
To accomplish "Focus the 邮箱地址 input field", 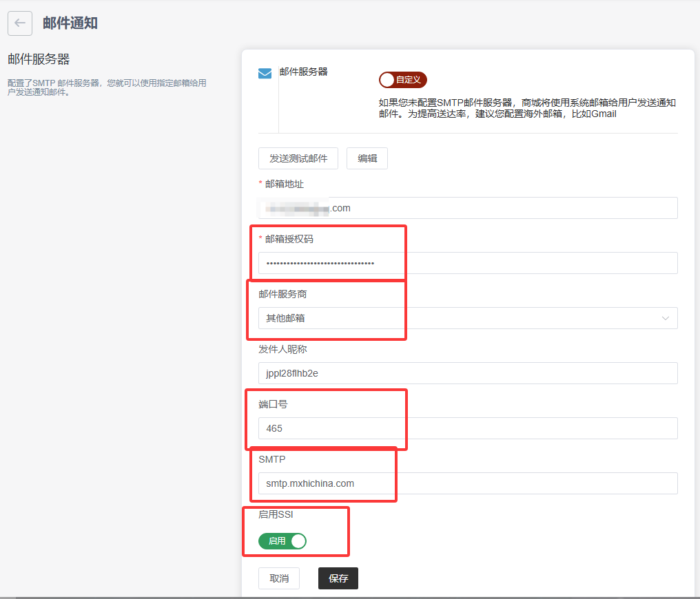I will [x=467, y=208].
